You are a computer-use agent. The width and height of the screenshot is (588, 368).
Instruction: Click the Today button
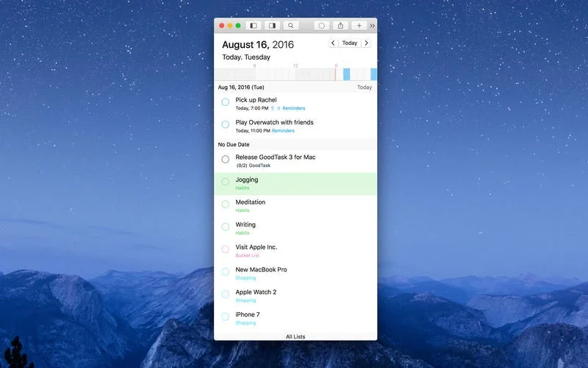pyautogui.click(x=350, y=43)
